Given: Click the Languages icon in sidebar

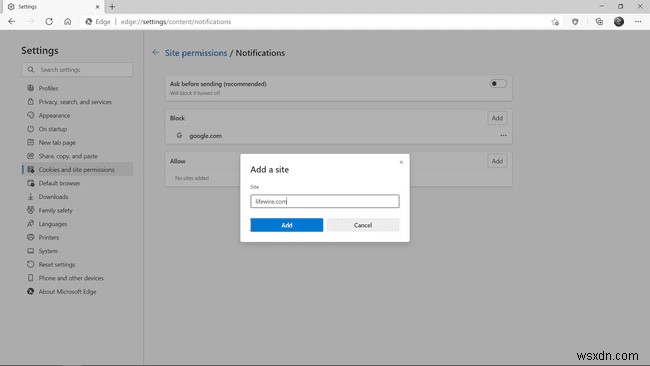Looking at the screenshot, I should [30, 223].
